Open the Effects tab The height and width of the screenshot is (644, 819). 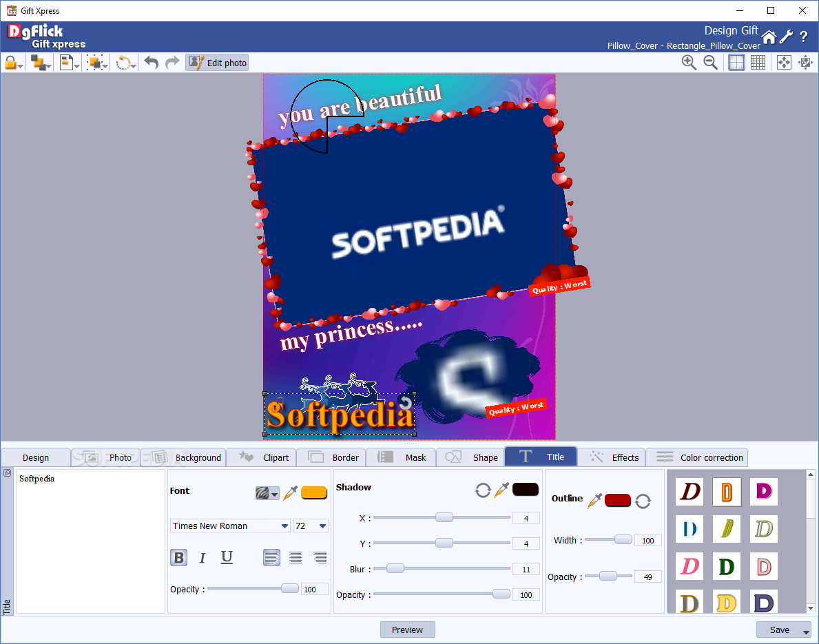click(612, 457)
